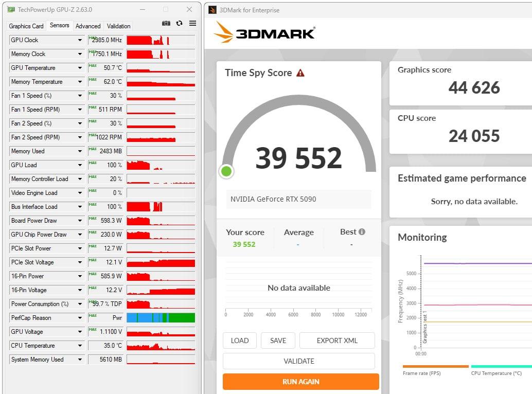This screenshot has height=394, width=532.
Task: Expand the PerfCap Reason dropdown
Action: coord(80,318)
